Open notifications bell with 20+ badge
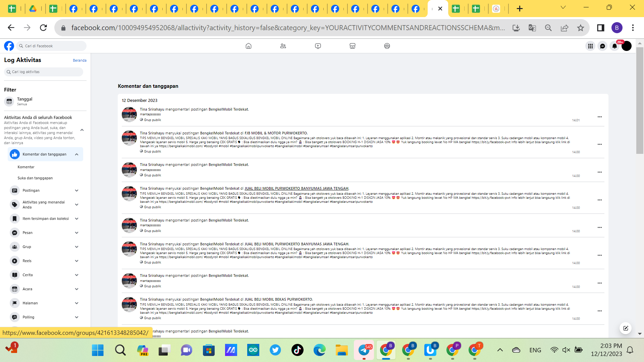Image resolution: width=644 pixels, height=362 pixels. [614, 46]
